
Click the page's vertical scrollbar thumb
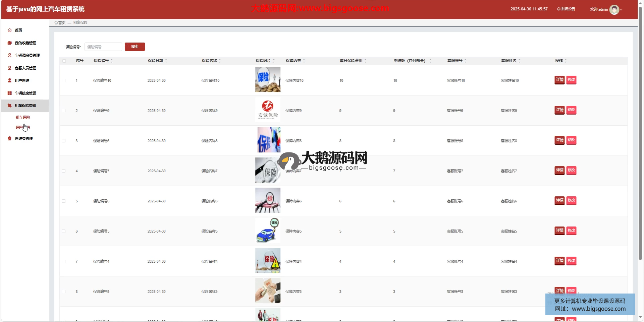(x=640, y=134)
